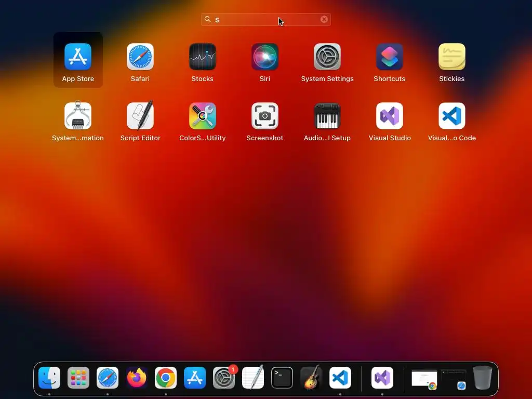Open Audio MIDI Setup
532x399 pixels.
(x=327, y=116)
